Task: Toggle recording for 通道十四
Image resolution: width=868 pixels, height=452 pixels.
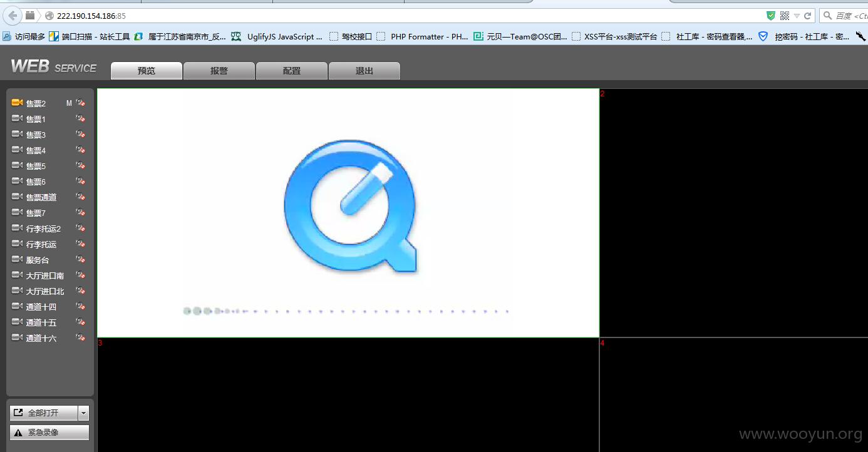Action: click(81, 306)
